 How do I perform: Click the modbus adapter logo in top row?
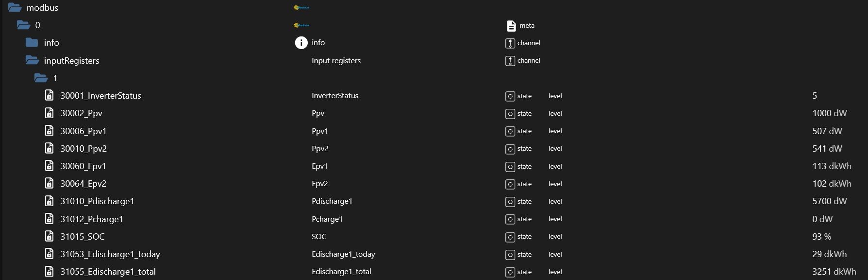point(301,7)
